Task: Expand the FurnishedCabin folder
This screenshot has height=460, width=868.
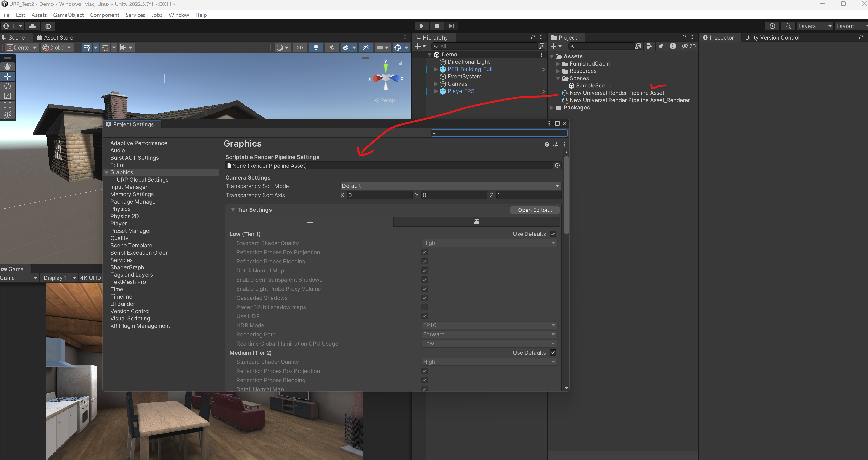Action: point(558,64)
